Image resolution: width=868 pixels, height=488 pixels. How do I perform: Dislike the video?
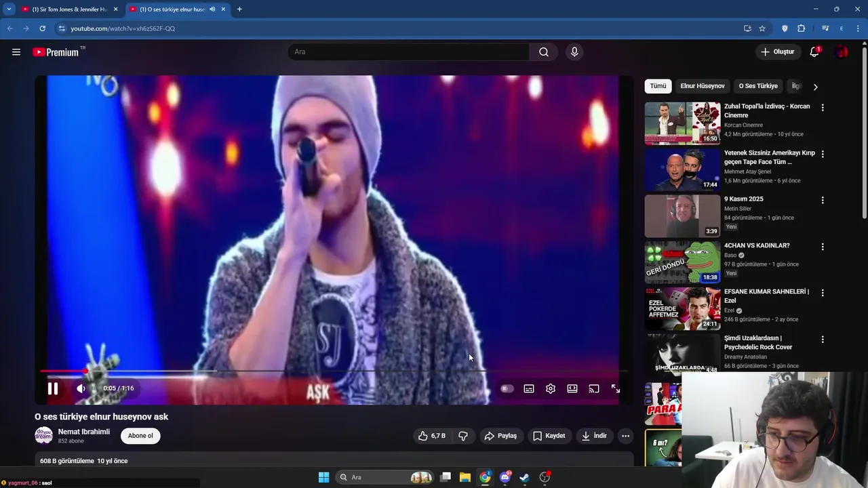pos(463,436)
